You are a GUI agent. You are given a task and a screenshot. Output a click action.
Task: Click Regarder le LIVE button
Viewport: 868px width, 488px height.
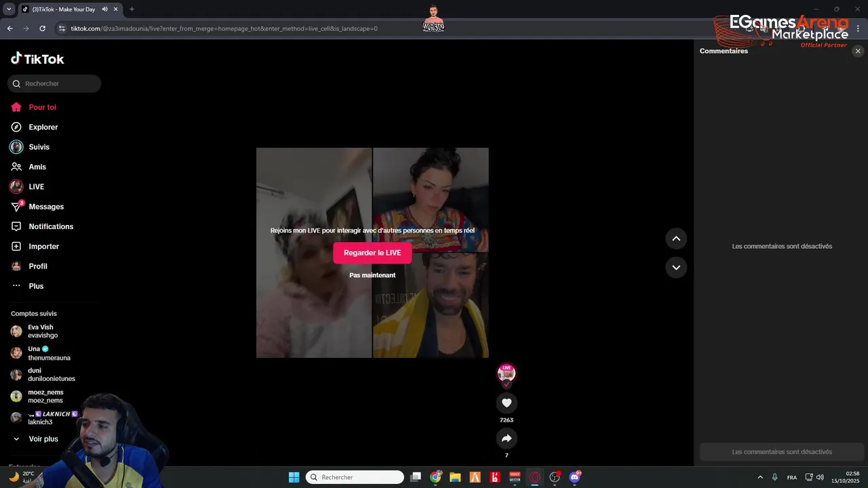tap(372, 253)
